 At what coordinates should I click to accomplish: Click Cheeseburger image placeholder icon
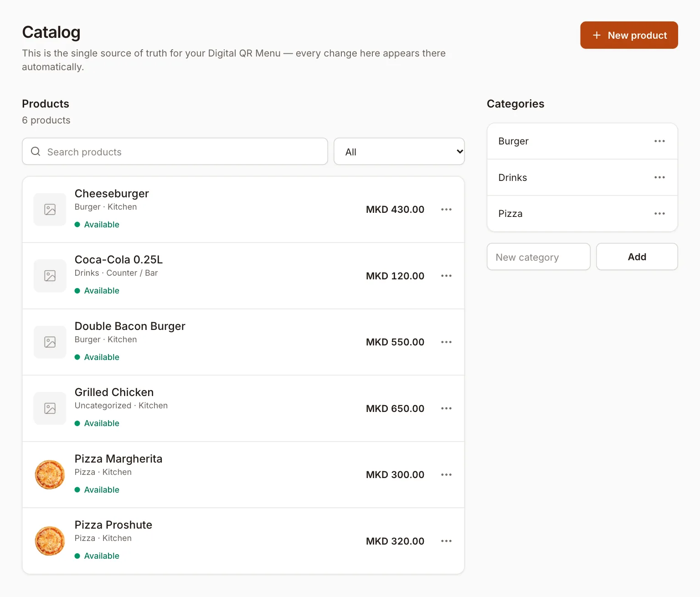[x=50, y=210]
